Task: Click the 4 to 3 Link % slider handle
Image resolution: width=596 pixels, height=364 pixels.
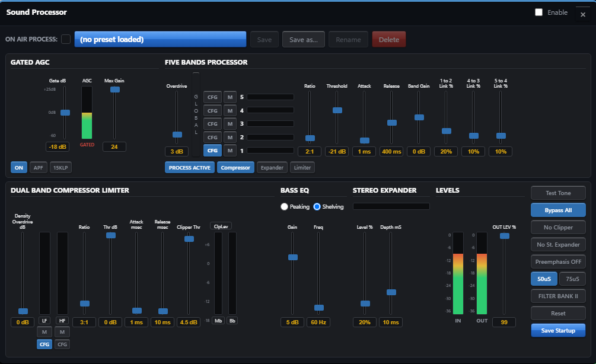Action: tap(474, 136)
